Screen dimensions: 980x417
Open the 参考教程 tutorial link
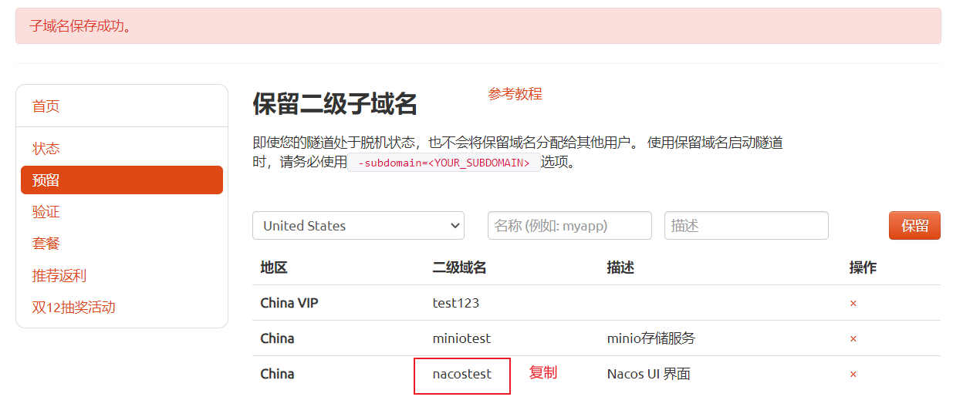click(x=515, y=94)
